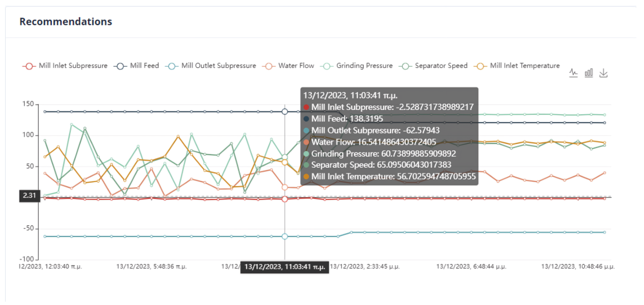Click the highlighted Mill Feed data point
This screenshot has width=644, height=305.
(x=285, y=112)
